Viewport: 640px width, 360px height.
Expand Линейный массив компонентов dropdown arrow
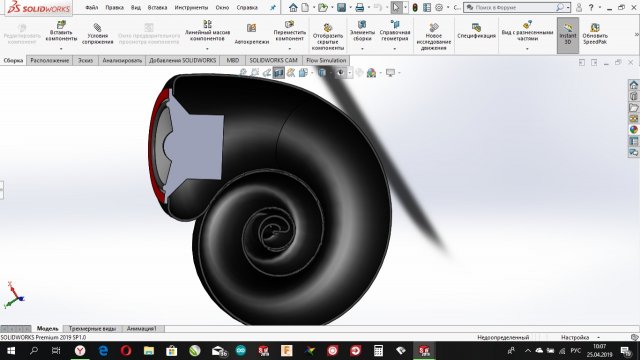(207, 49)
